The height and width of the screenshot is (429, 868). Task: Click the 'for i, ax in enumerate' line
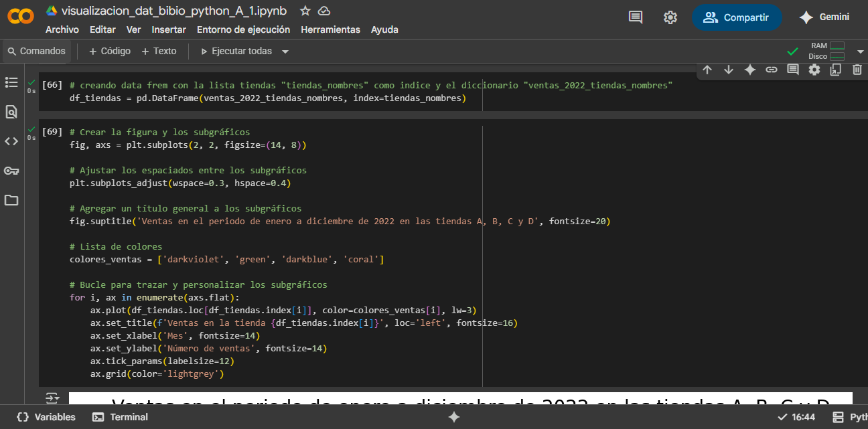[154, 297]
